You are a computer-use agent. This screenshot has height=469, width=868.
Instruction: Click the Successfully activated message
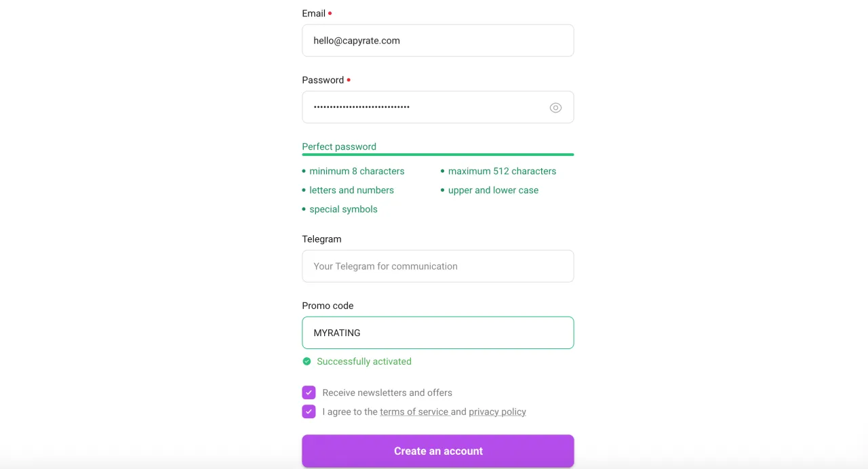tap(364, 361)
